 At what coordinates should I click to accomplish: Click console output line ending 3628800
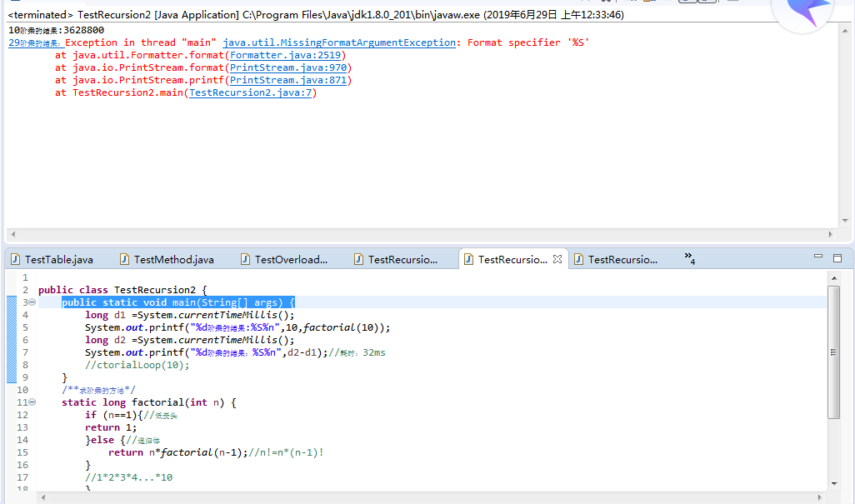(x=56, y=30)
